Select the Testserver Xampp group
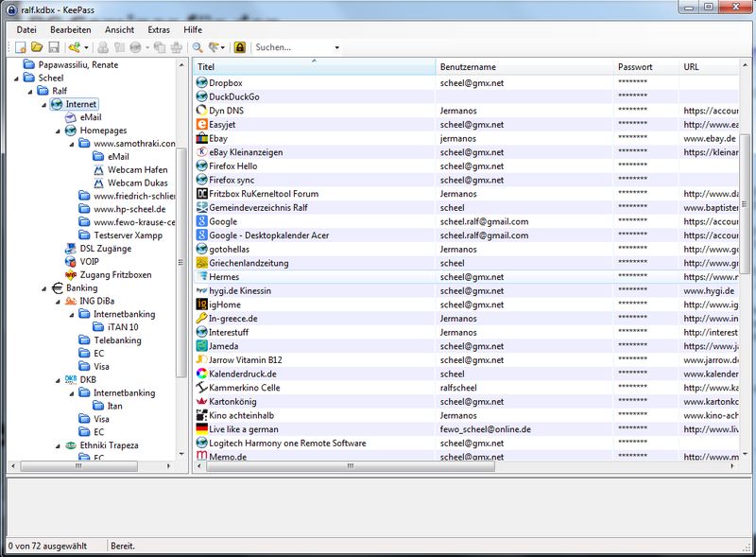 [x=129, y=235]
